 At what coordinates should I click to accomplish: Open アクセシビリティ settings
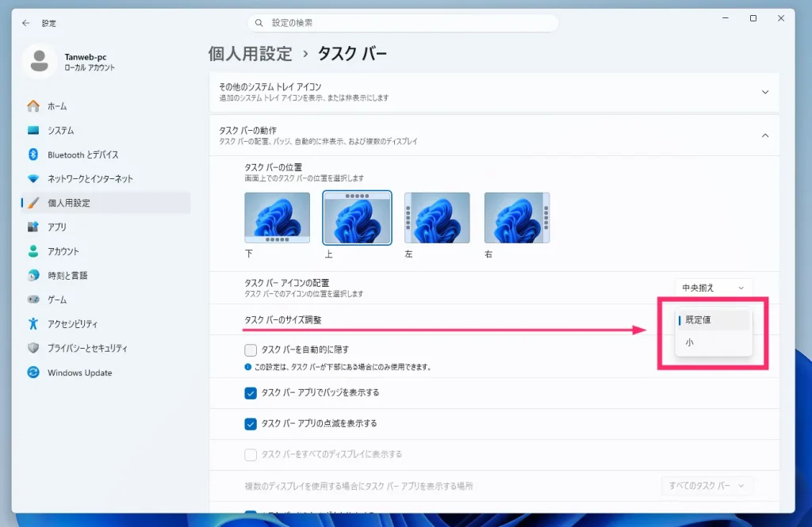tap(105, 324)
